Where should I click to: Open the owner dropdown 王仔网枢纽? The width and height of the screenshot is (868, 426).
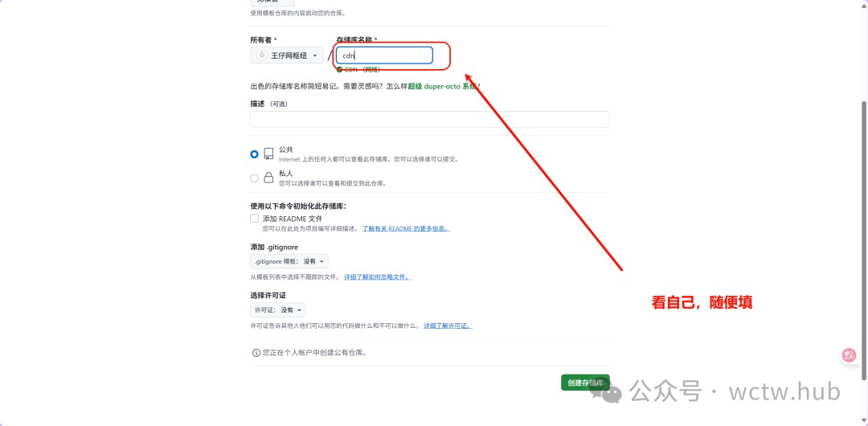coord(287,55)
